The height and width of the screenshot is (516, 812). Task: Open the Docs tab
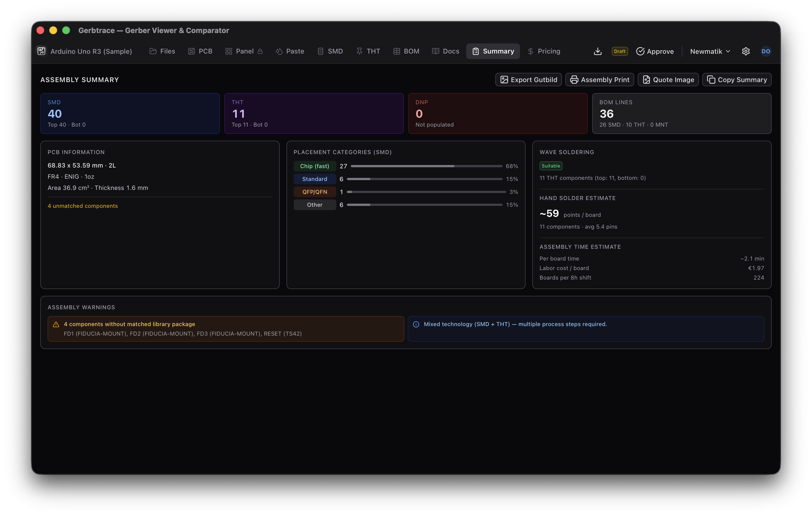(x=445, y=51)
